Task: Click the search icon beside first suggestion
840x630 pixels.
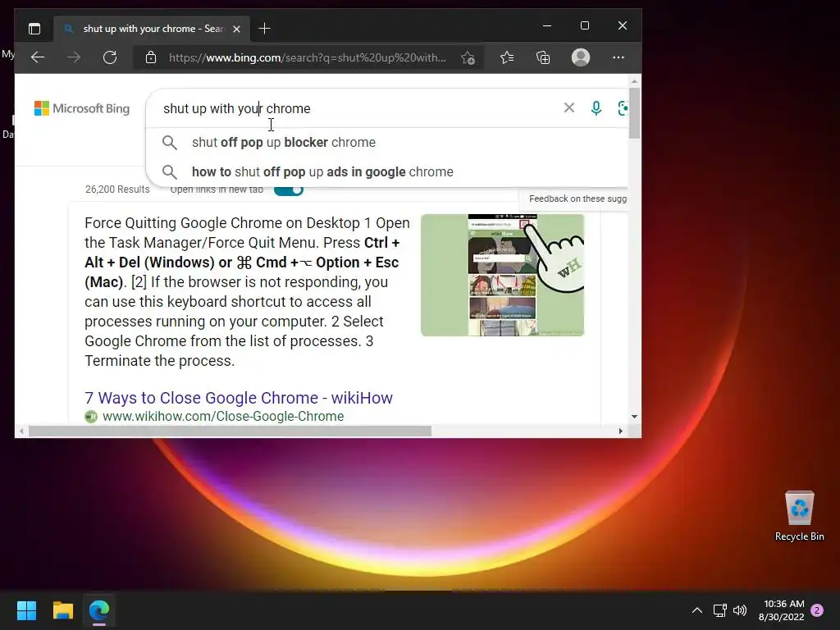Action: click(x=169, y=143)
